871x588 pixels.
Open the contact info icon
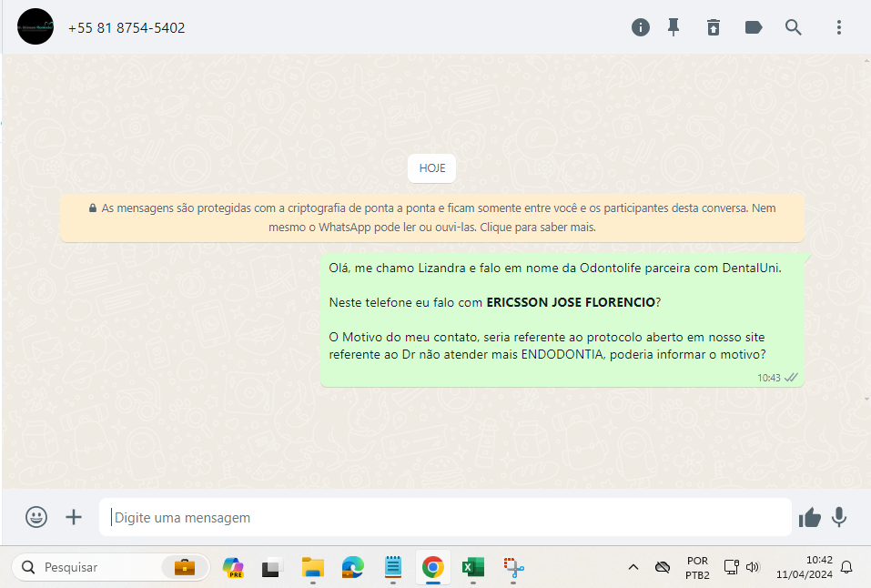click(x=641, y=27)
